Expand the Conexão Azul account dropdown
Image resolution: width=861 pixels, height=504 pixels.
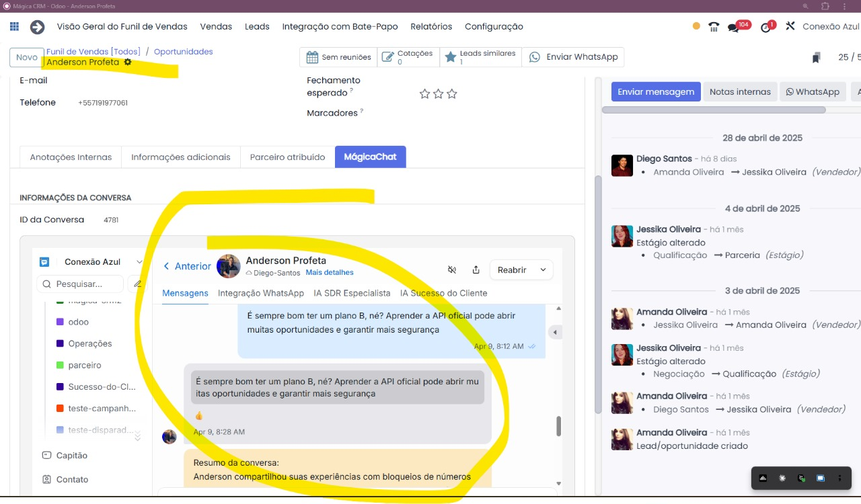139,262
